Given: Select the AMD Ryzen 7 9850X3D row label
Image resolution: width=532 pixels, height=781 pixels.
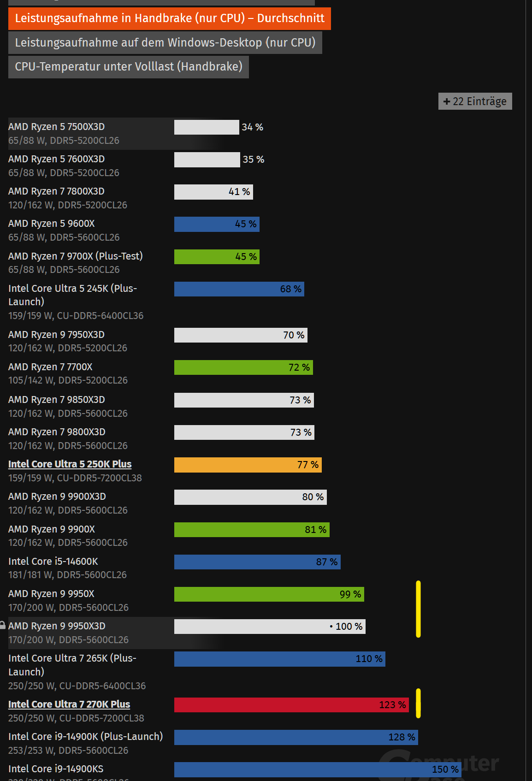Looking at the screenshot, I should point(57,400).
